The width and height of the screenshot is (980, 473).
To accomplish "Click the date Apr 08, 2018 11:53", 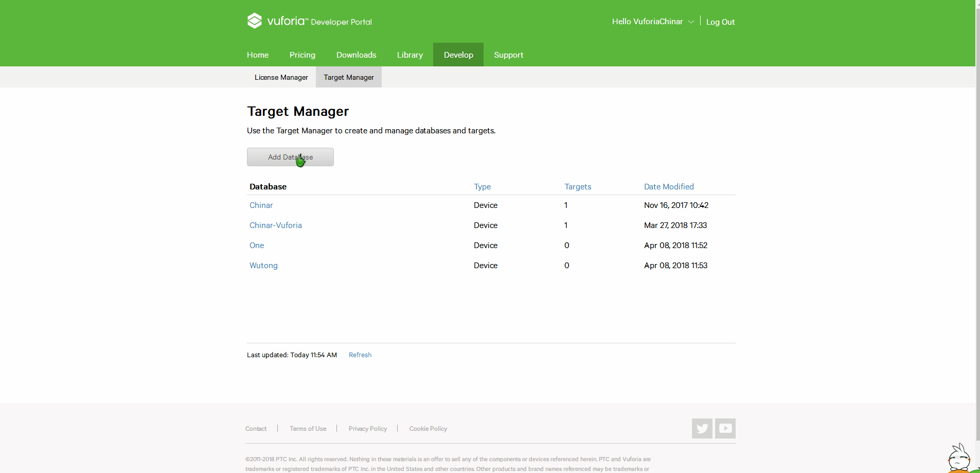I will tap(675, 265).
